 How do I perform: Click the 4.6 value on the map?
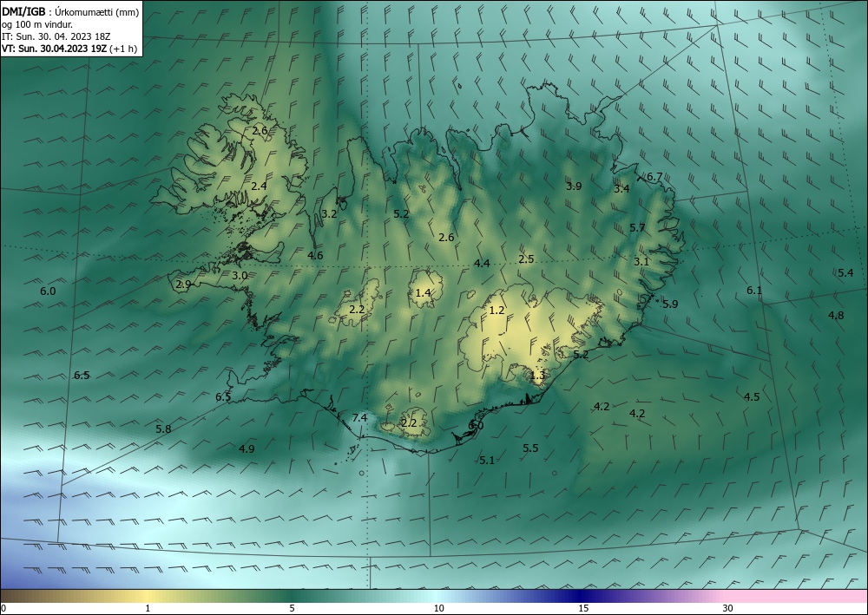[315, 255]
